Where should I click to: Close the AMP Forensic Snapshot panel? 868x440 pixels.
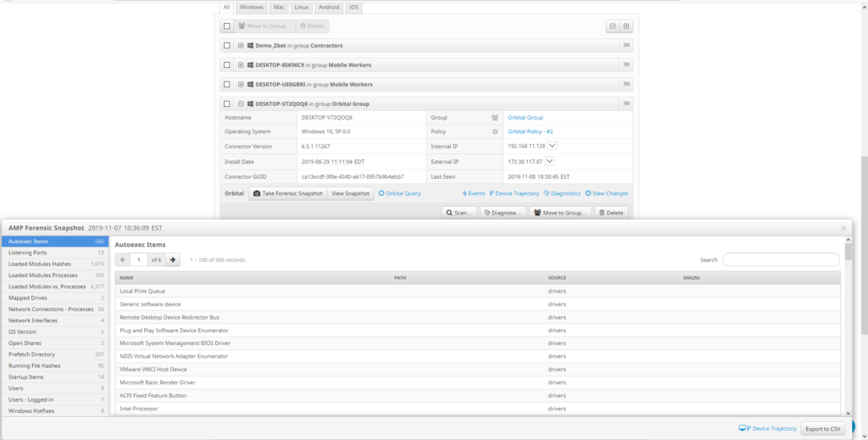(843, 228)
